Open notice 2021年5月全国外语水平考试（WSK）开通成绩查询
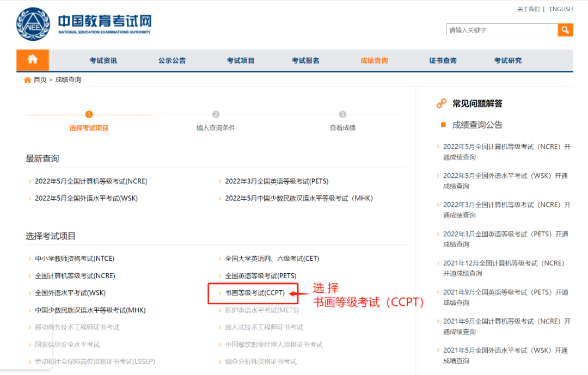Screen dimensions: 588x375 click(x=505, y=355)
